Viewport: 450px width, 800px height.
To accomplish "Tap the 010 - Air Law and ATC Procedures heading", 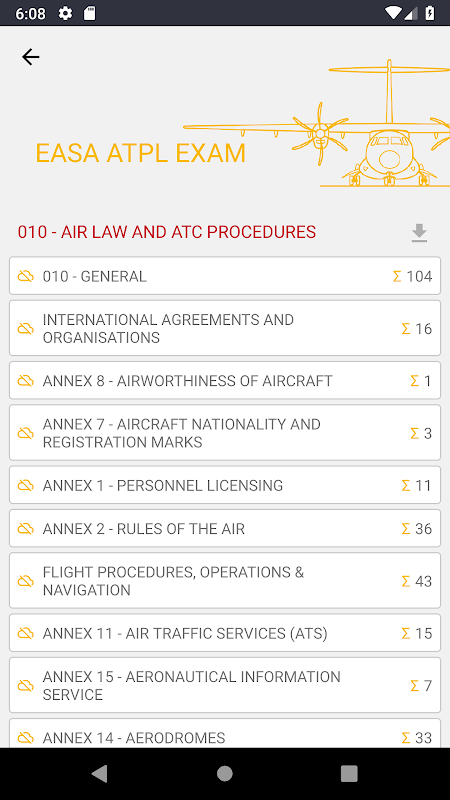I will tap(167, 232).
